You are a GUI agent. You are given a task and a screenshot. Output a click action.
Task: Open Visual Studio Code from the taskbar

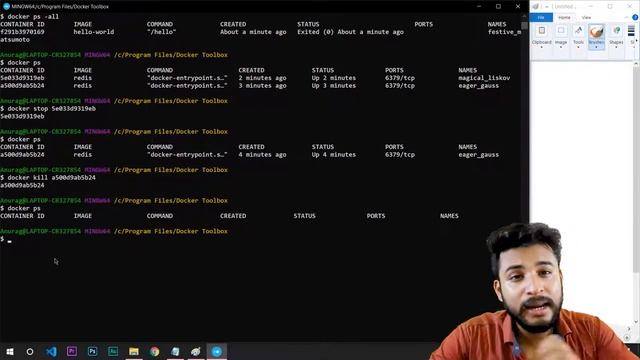tap(51, 351)
